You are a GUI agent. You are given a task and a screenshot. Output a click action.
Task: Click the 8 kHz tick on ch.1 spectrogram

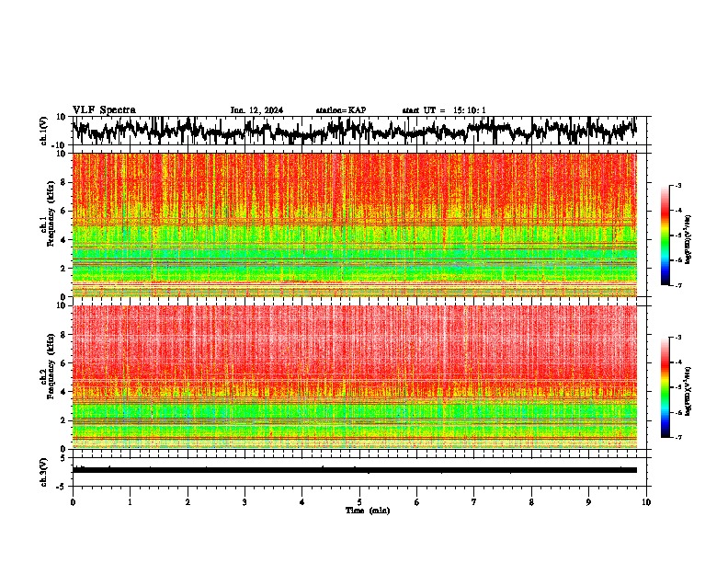click(x=63, y=182)
